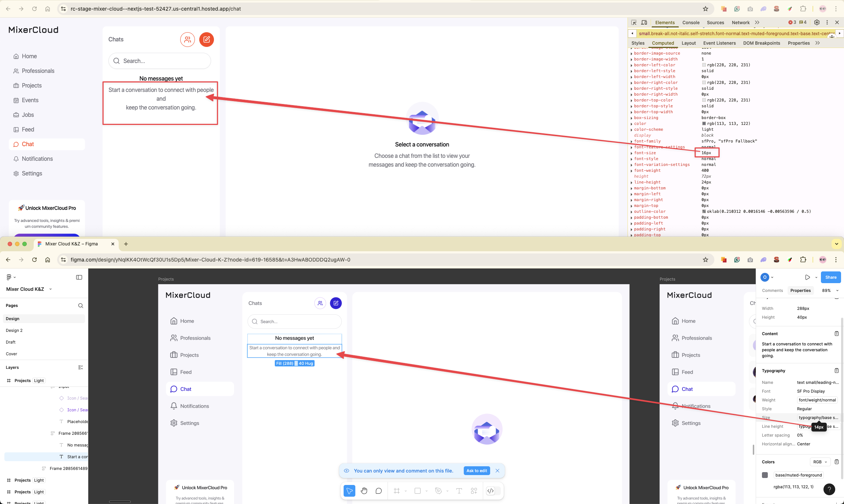Click the group contacts icon beside Chats
Viewport: 844px width, 504px height.
pyautogui.click(x=188, y=40)
